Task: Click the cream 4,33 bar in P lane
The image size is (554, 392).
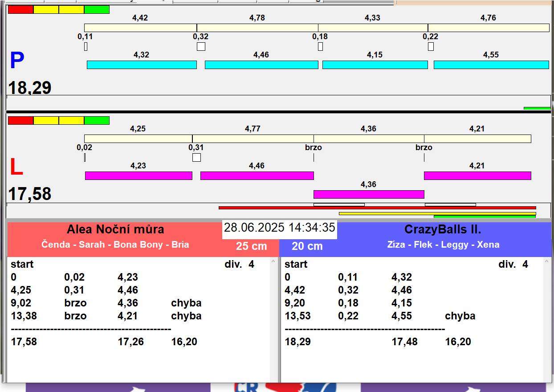Action: point(373,28)
